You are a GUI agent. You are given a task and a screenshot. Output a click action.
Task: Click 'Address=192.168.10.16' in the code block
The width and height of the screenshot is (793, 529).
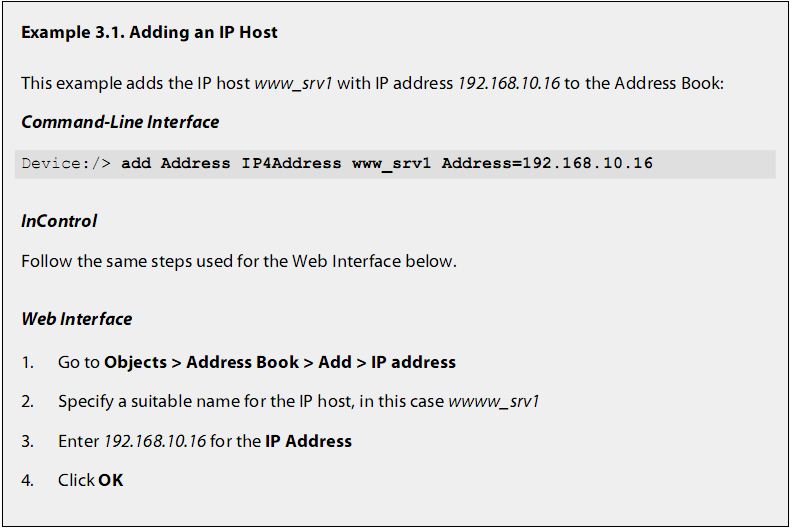[x=547, y=163]
